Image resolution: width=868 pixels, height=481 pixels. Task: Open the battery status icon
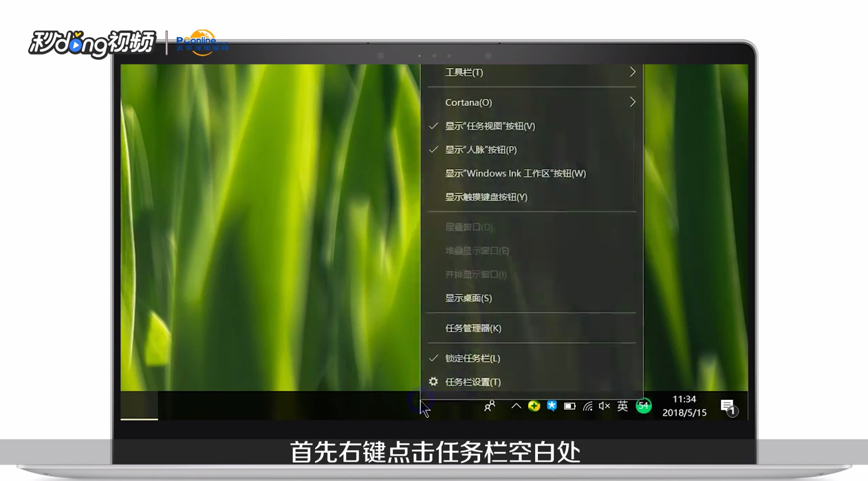click(569, 406)
